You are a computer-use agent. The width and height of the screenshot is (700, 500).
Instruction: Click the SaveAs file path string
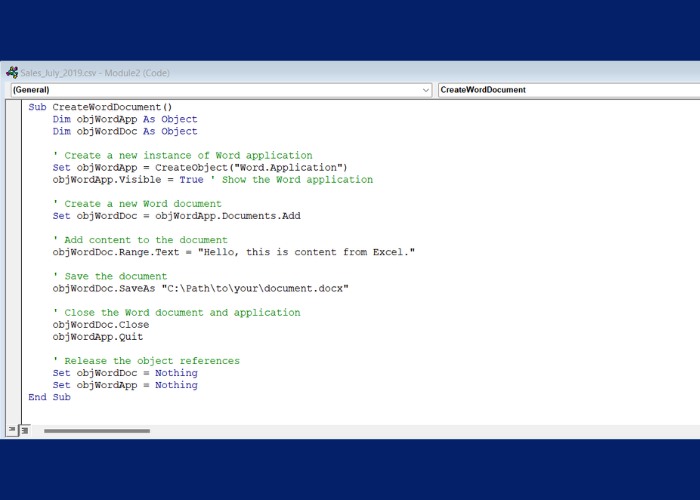click(x=248, y=288)
